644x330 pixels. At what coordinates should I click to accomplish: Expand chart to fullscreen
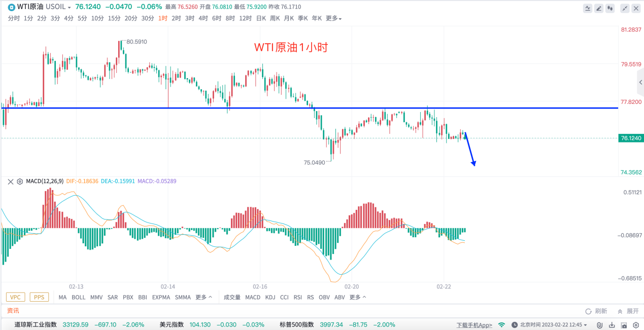tap(625, 8)
